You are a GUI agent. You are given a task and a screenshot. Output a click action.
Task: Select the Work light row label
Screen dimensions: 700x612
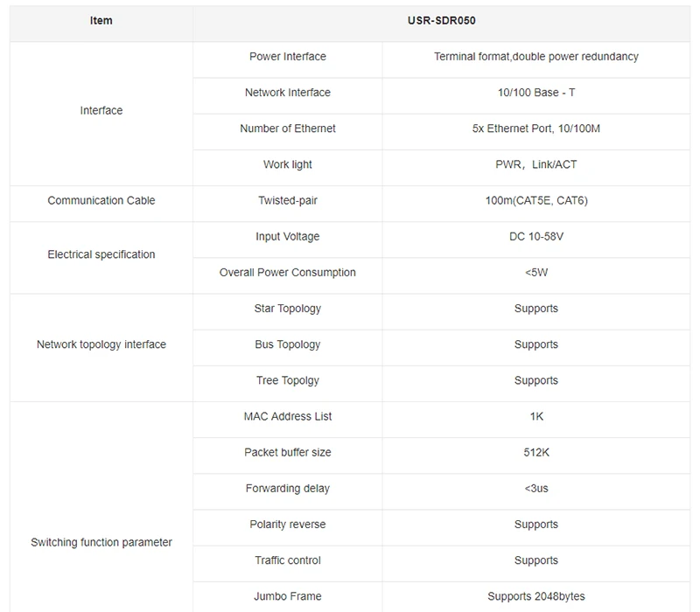point(288,164)
